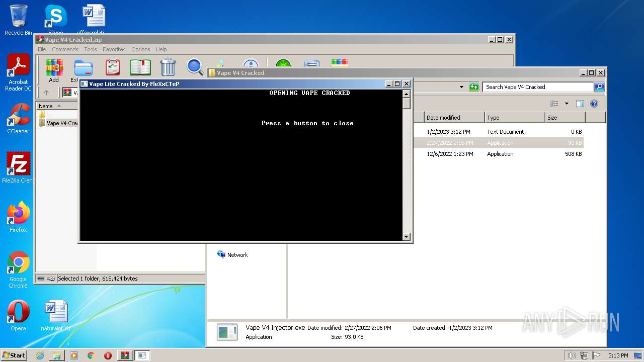Click WinRAR status bar drive icon
The height and width of the screenshot is (362, 644).
coord(41,279)
